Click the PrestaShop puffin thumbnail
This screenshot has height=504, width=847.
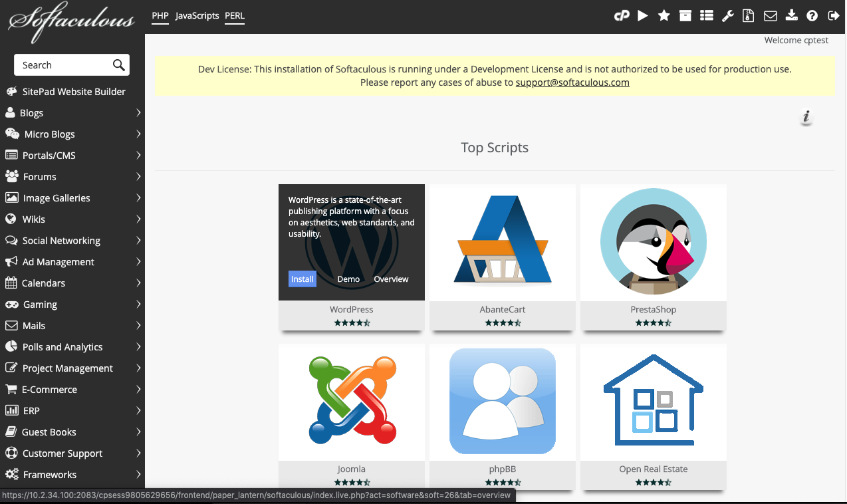[653, 242]
